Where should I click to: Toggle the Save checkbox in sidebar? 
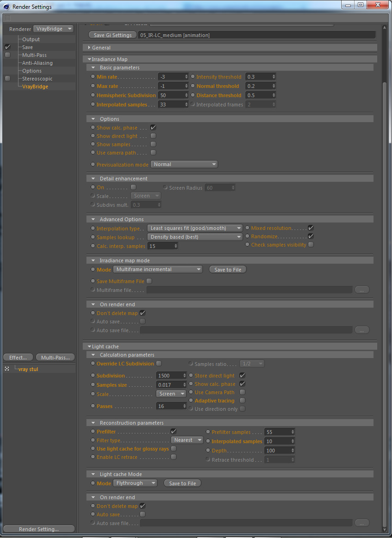click(x=7, y=47)
